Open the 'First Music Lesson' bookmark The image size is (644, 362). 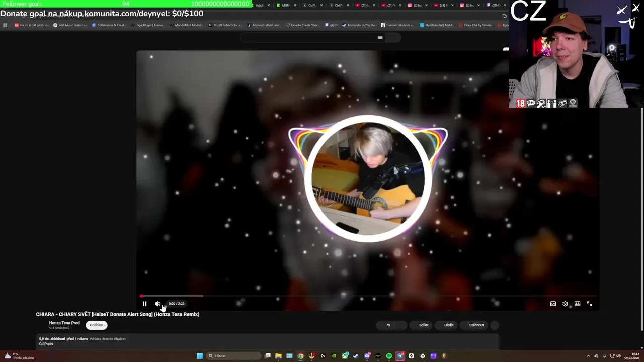point(70,25)
